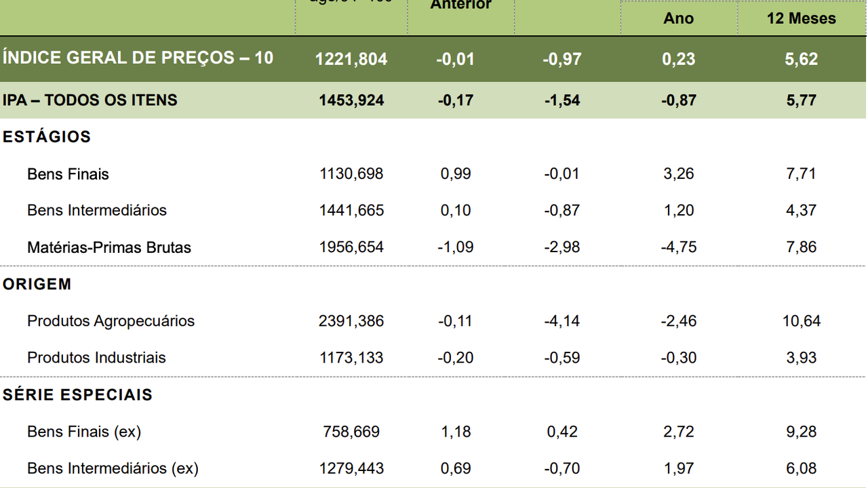868x488 pixels.
Task: Select the Bens Finais row label
Action: point(68,174)
